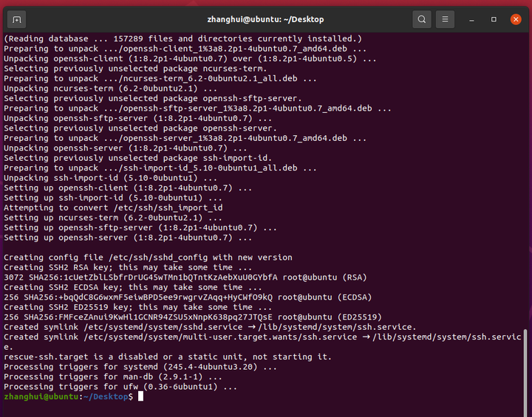Click 'Preparing to unpack .../openssh-client' line
This screenshot has height=417, width=532.
pyautogui.click(x=185, y=49)
